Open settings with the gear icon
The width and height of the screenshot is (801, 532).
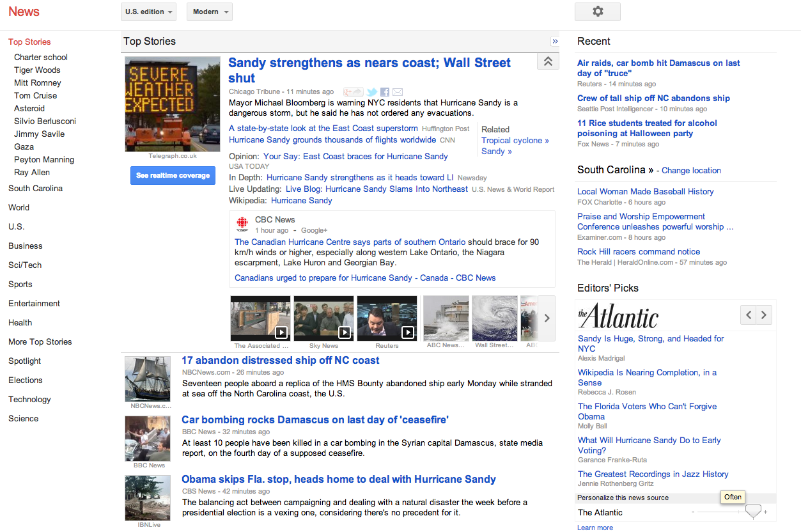(597, 12)
